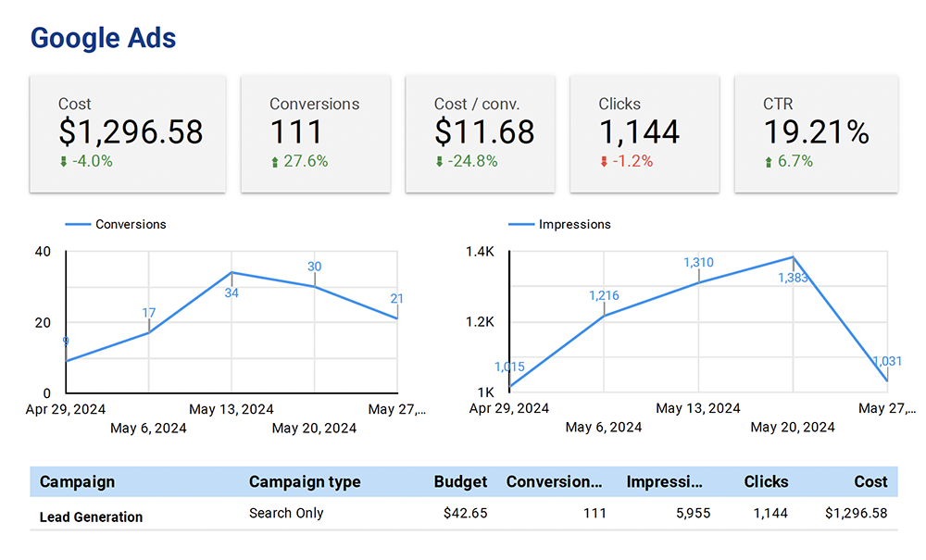Image resolution: width=926 pixels, height=560 pixels.
Task: Sort table by Impressions column header
Action: pyautogui.click(x=664, y=482)
